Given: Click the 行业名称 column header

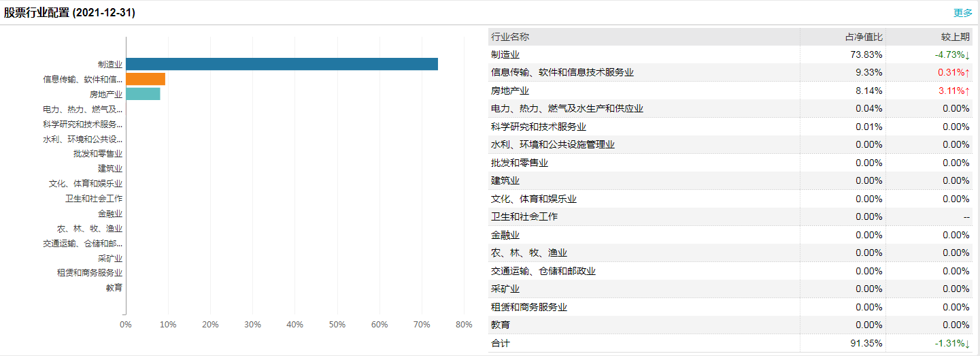Looking at the screenshot, I should click(510, 37).
